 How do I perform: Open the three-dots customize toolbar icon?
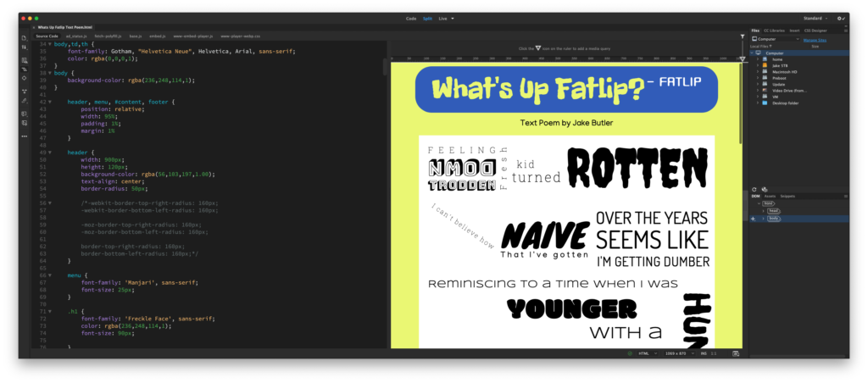(24, 136)
